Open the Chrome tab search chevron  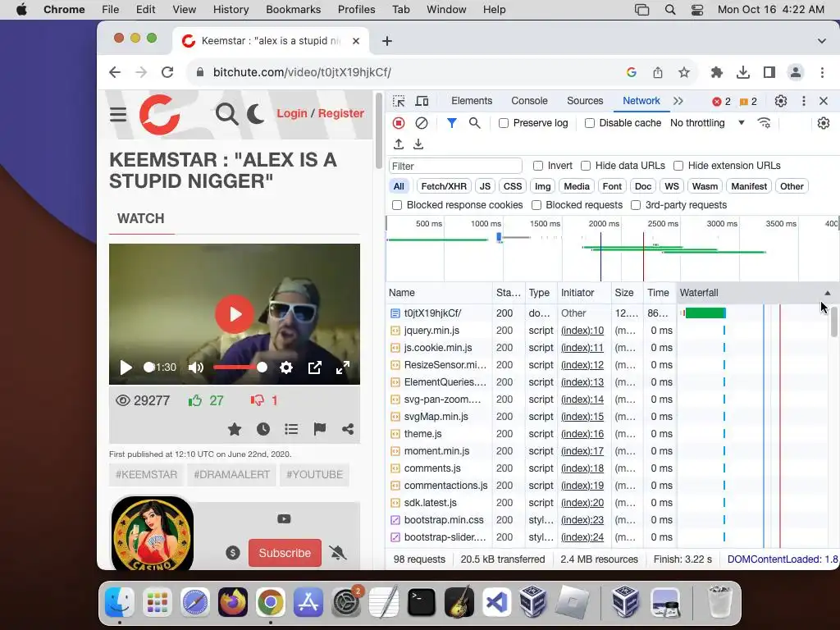tap(822, 41)
